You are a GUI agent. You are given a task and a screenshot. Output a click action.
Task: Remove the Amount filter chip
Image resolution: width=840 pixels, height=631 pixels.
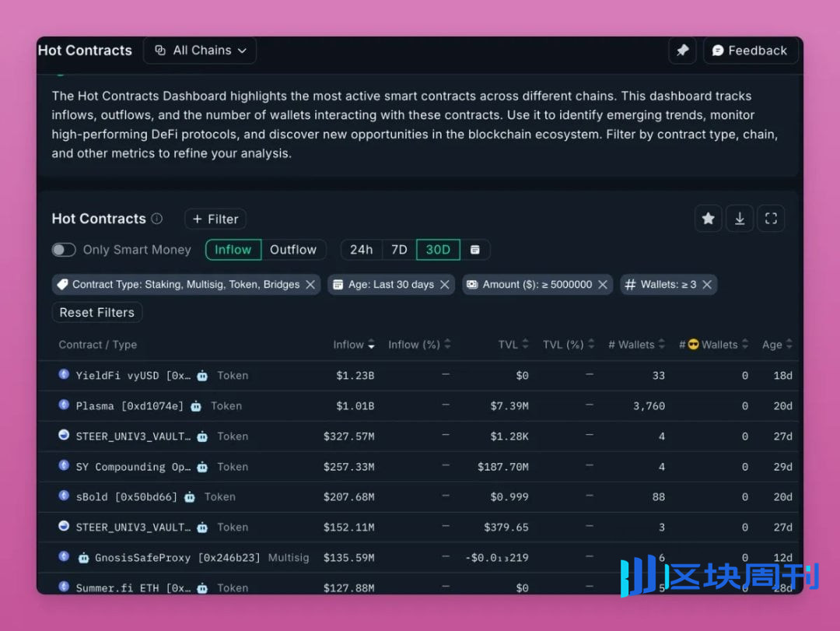603,285
